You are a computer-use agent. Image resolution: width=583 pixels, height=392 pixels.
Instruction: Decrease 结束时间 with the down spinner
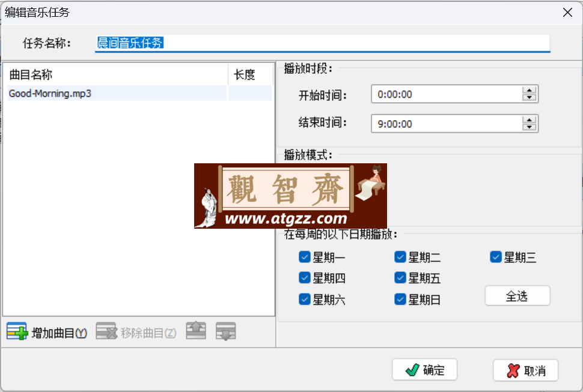529,127
